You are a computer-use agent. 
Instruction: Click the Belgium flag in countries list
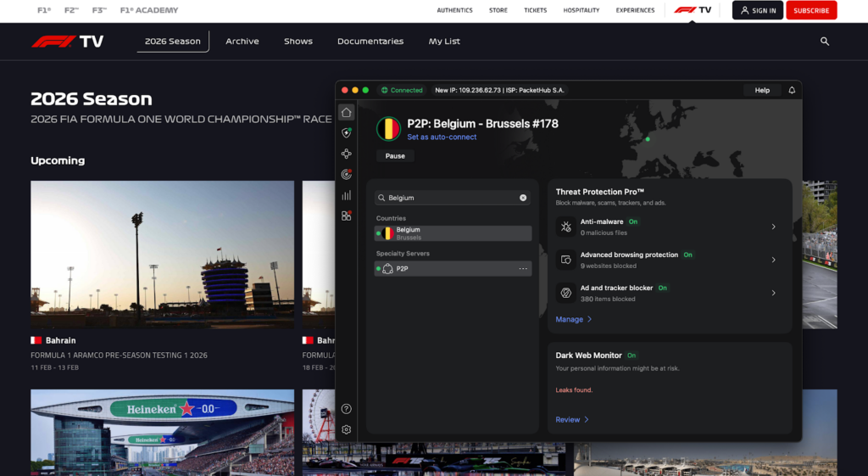[x=388, y=233]
